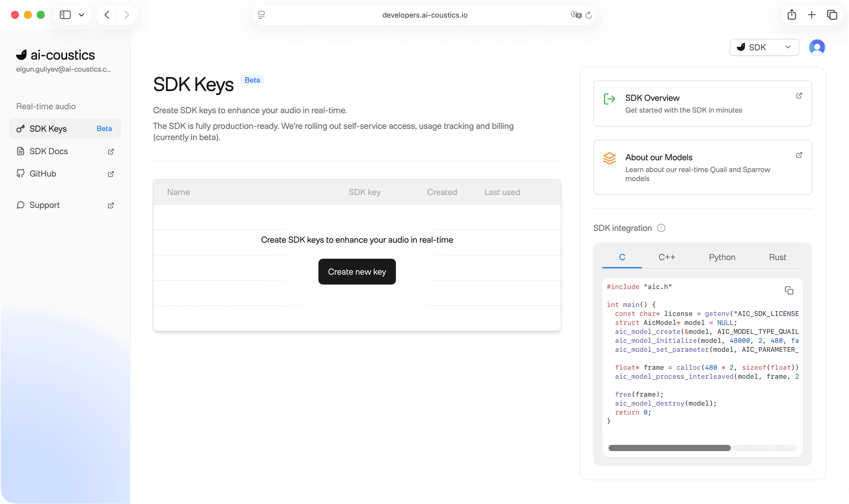Expand the sidebar options chevron
The width and height of the screenshot is (849, 504).
(82, 15)
